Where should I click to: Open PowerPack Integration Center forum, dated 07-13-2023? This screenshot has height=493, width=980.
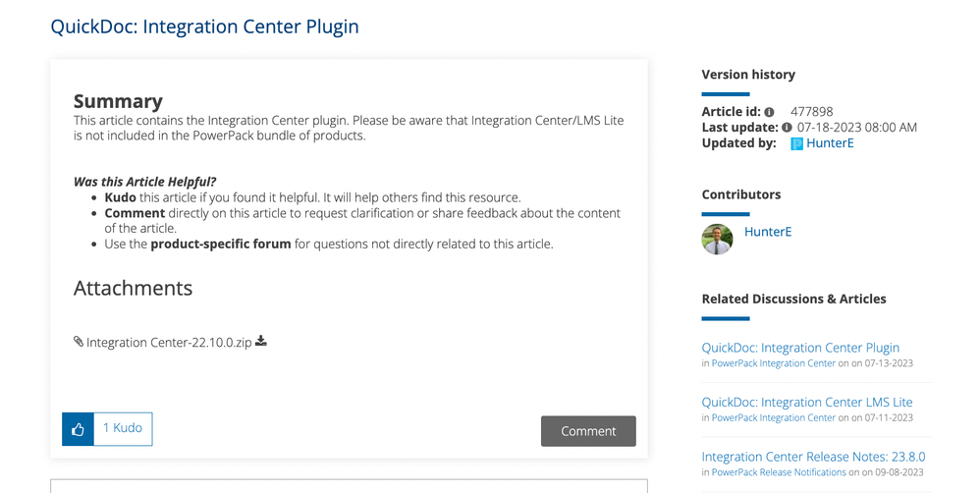pyautogui.click(x=774, y=363)
